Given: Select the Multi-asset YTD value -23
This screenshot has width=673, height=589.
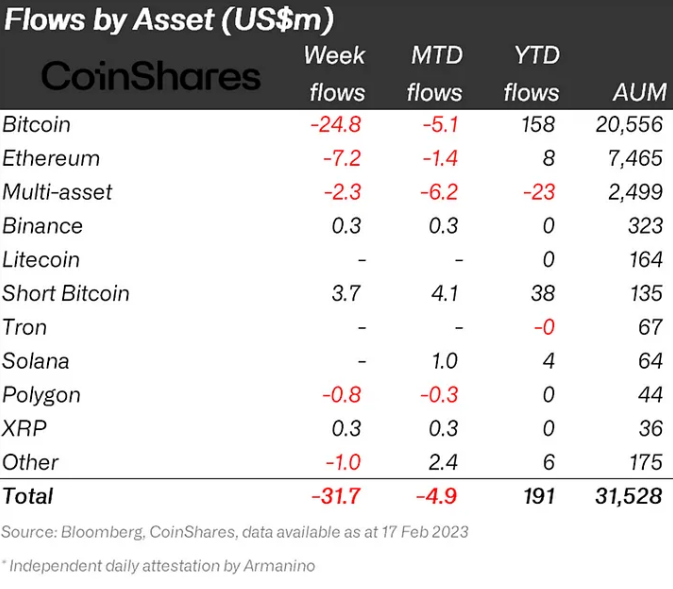Looking at the screenshot, I should click(539, 192).
